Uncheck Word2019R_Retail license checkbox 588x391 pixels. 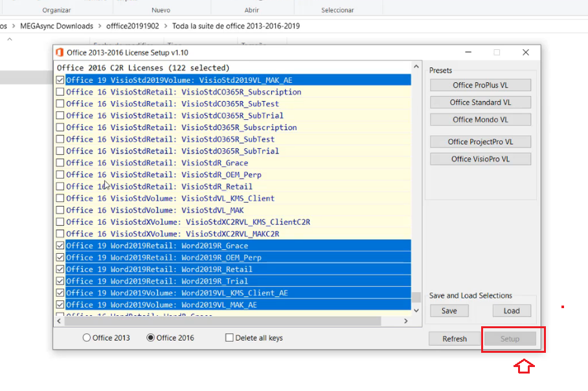(x=60, y=269)
